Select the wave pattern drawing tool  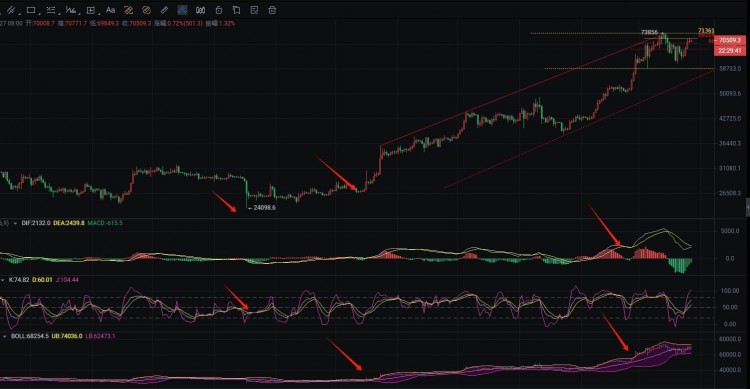[71, 10]
